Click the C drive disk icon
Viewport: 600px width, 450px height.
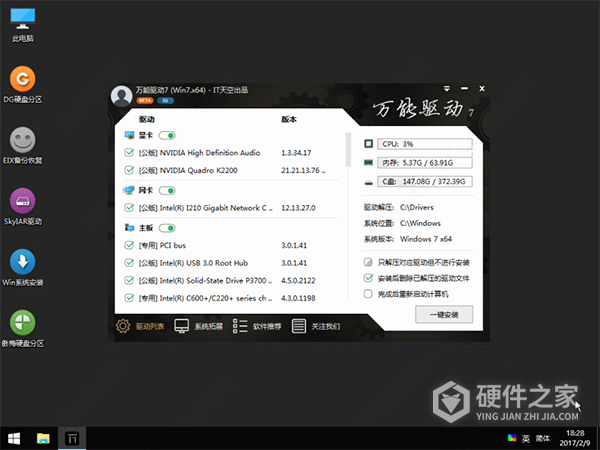368,182
